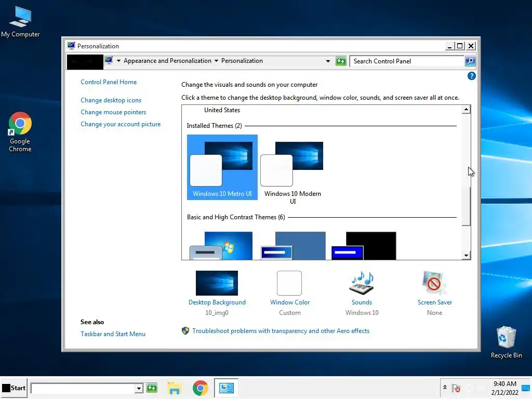Launch Google Chrome desktop shortcut
Image resolution: width=532 pixels, height=399 pixels.
20,131
